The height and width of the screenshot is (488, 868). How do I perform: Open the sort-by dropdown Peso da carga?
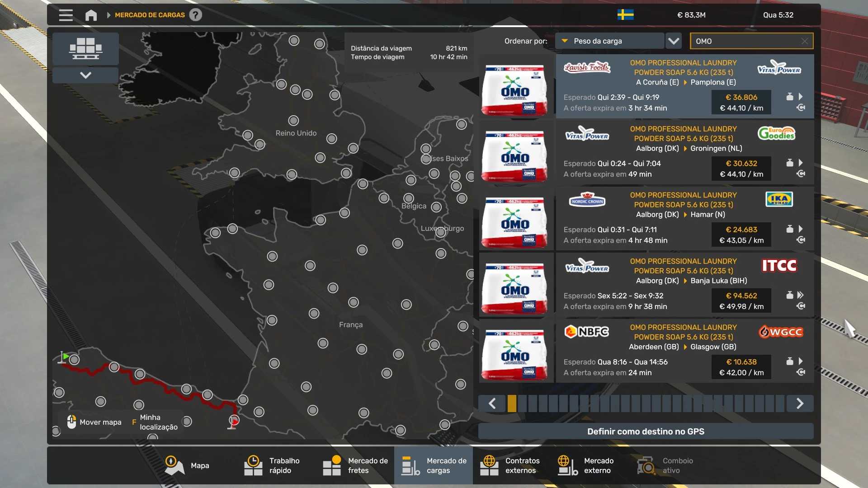coord(609,41)
